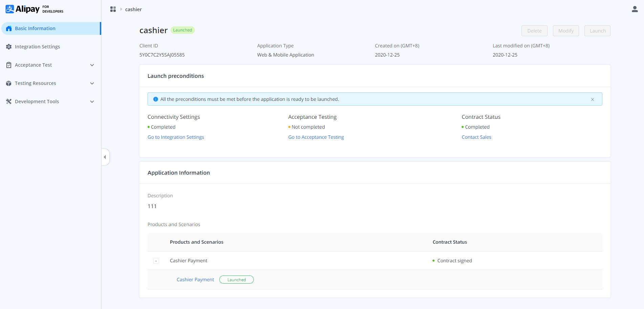644x309 pixels.
Task: Click the Alipay for Developers logo
Action: (34, 9)
